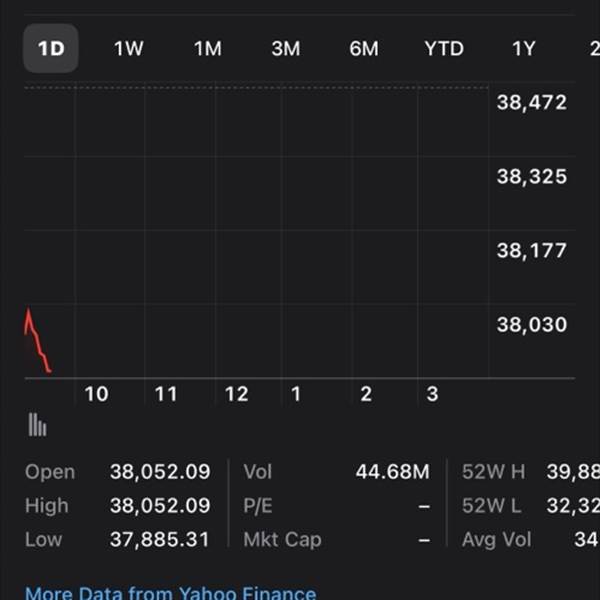
Task: Choose the 1M chart range
Action: point(207,49)
